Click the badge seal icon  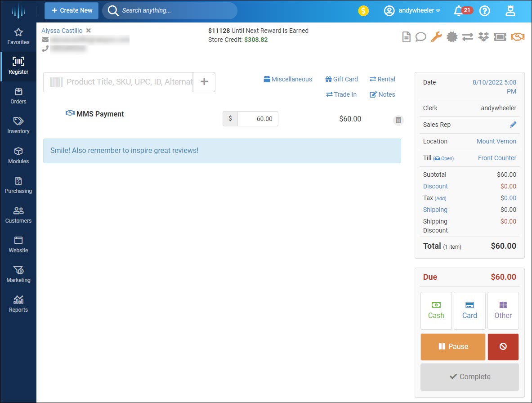(452, 36)
